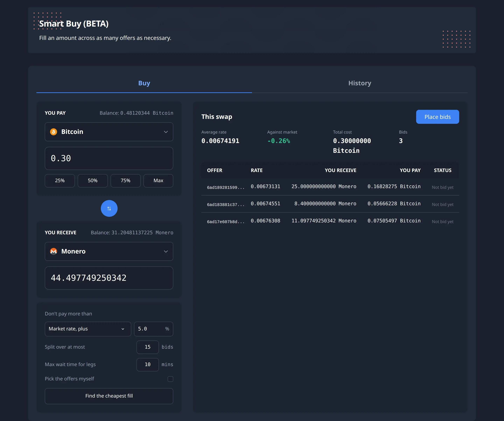
Task: Switch to the Buy tab
Action: tap(144, 83)
